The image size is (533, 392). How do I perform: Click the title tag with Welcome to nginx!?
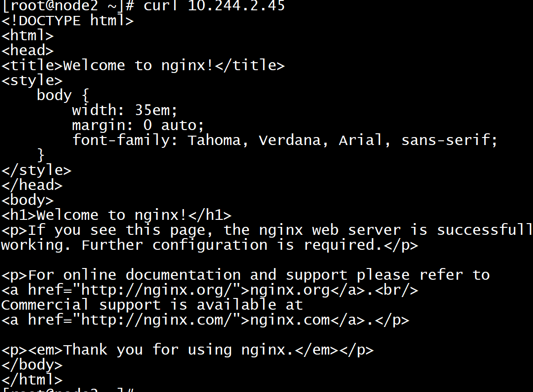[143, 65]
